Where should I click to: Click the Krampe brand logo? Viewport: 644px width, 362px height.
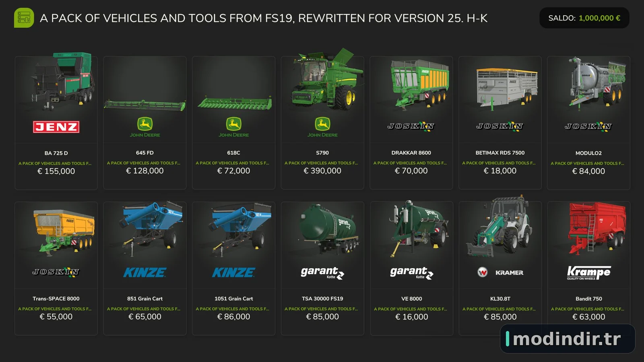pos(589,273)
